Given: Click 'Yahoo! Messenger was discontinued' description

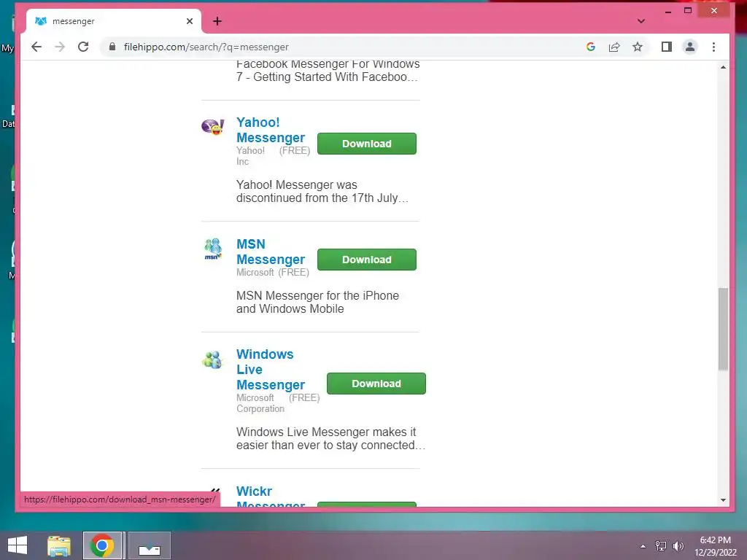Looking at the screenshot, I should [x=322, y=192].
